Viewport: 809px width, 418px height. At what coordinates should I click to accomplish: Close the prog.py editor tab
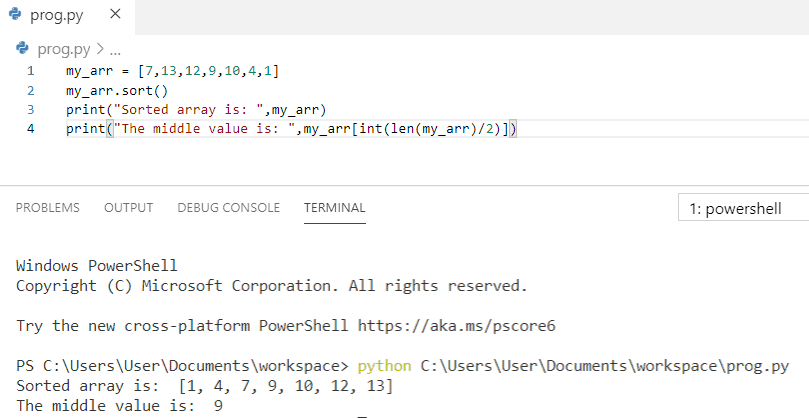[x=116, y=14]
